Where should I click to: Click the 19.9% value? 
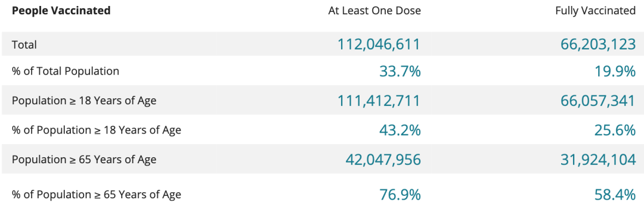click(x=615, y=71)
